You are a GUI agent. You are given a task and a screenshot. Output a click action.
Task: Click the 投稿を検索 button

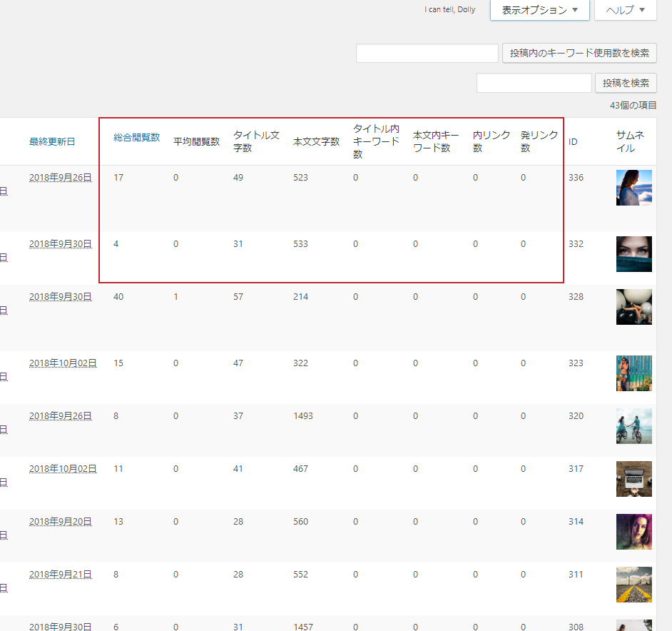tap(626, 83)
